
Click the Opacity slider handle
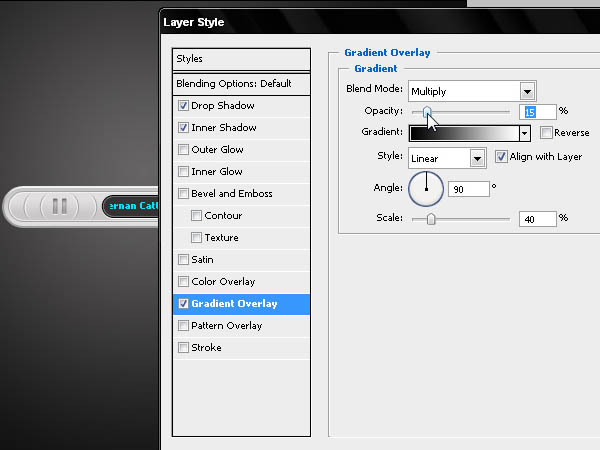tap(427, 112)
